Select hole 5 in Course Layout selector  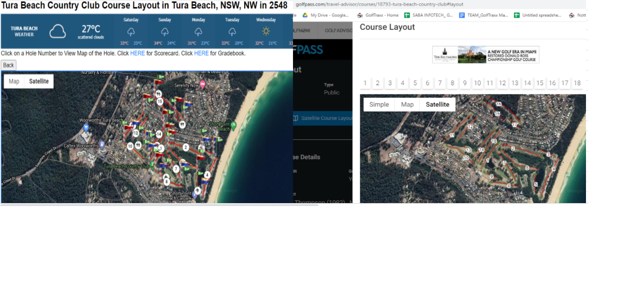(x=415, y=83)
